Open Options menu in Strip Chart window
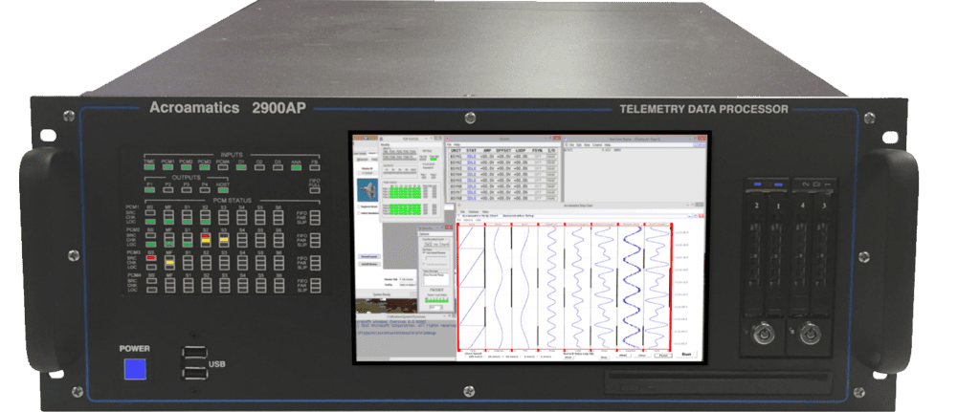 pos(473,211)
